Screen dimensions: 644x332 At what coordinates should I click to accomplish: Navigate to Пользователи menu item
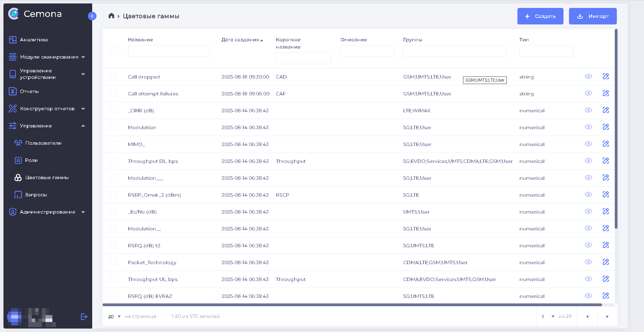pos(43,143)
